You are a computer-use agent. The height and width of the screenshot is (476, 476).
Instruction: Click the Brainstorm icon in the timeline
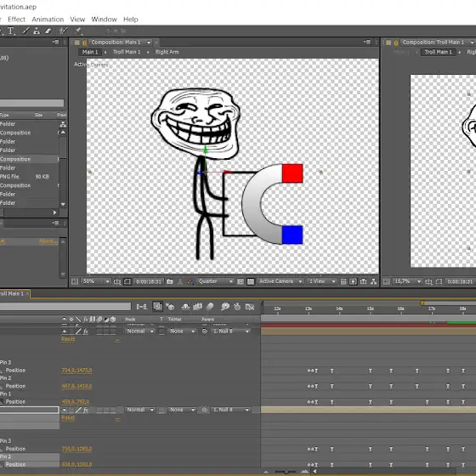225,307
